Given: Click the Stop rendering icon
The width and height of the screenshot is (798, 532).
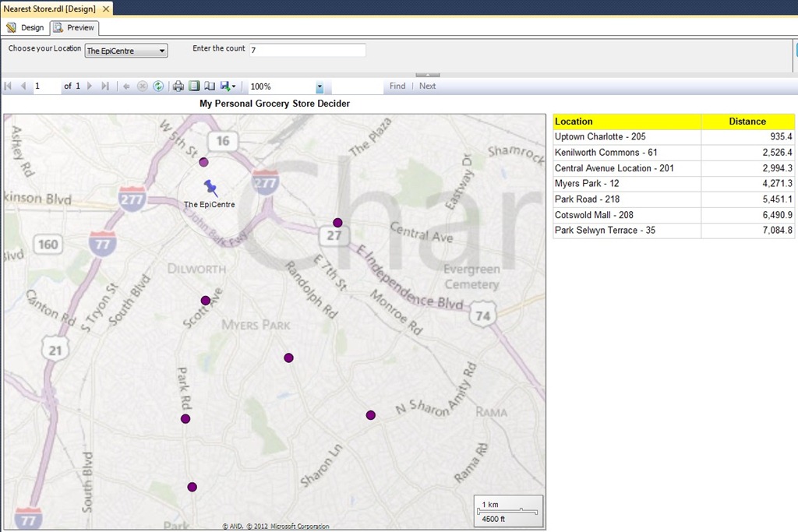Looking at the screenshot, I should click(143, 86).
